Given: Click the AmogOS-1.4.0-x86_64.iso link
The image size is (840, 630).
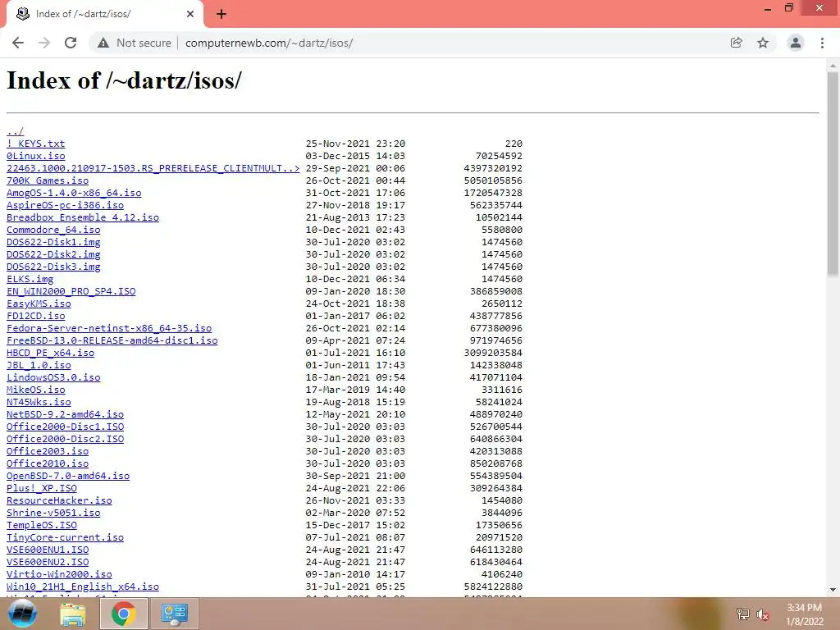Looking at the screenshot, I should pyautogui.click(x=74, y=193).
